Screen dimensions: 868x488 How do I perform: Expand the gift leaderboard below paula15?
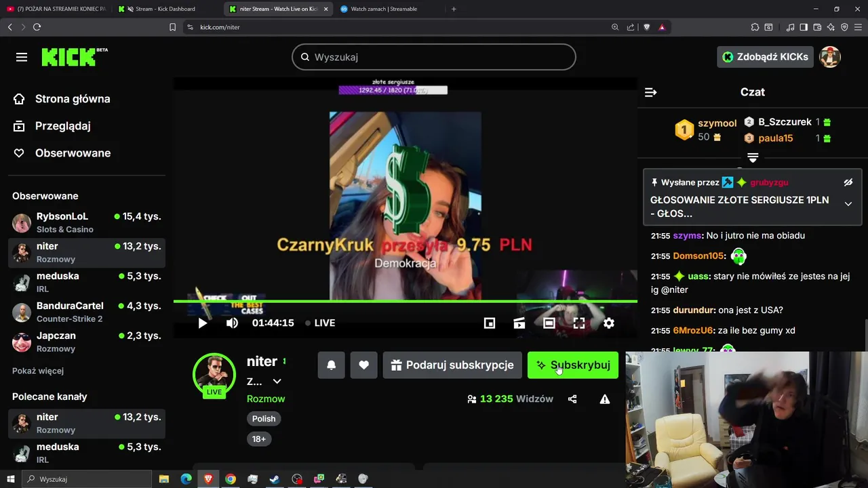(753, 157)
